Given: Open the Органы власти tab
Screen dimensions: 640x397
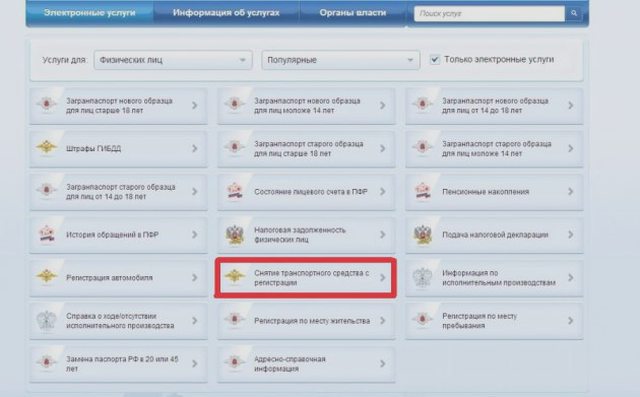Looking at the screenshot, I should pos(353,13).
